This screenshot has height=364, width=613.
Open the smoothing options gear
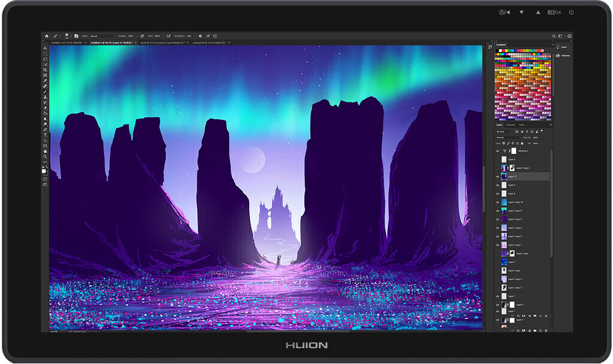tap(200, 36)
